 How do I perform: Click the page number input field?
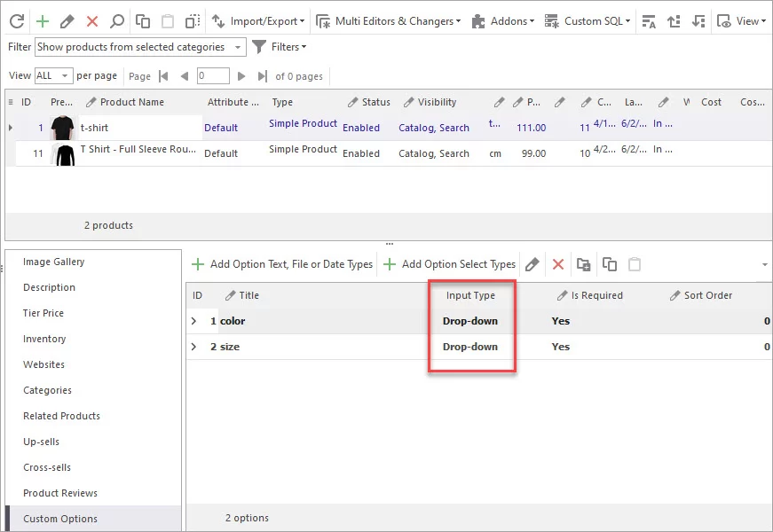[x=213, y=76]
